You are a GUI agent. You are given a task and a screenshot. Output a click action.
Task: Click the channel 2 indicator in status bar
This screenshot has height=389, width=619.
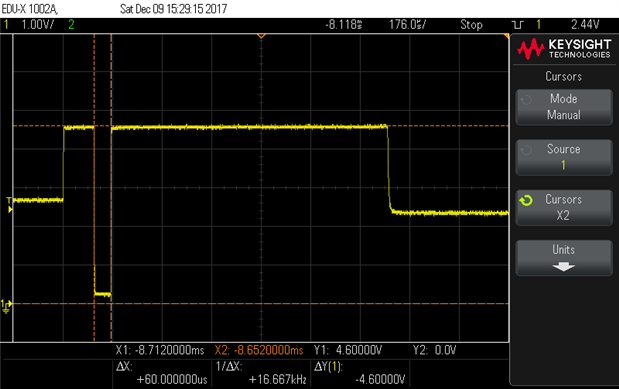tap(71, 24)
